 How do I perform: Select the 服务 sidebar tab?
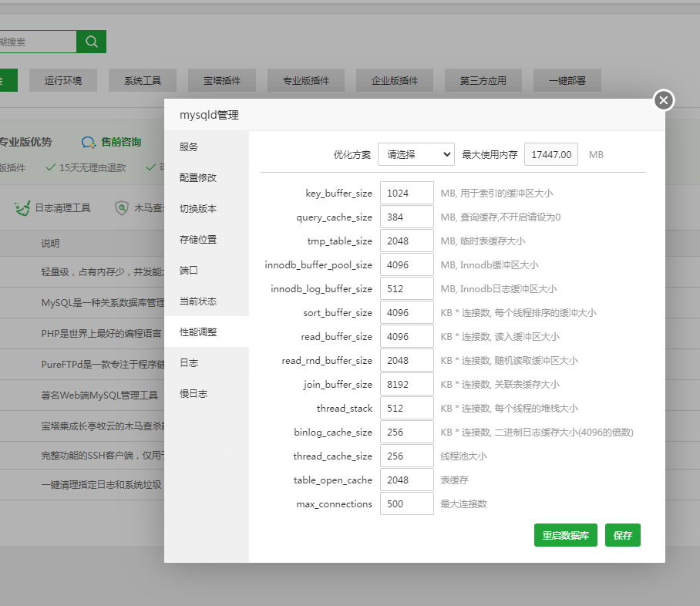(x=189, y=147)
